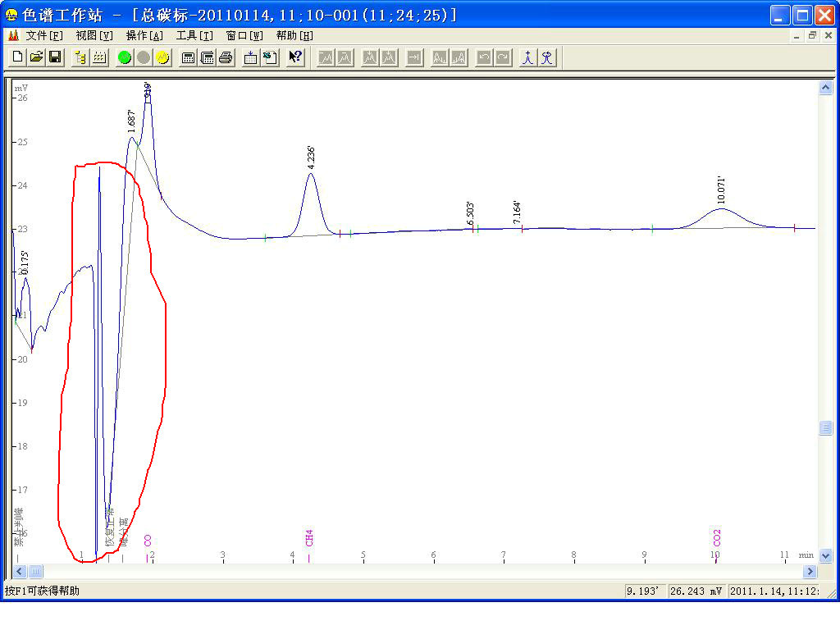Print the chromatogram with the printer icon
Image resolution: width=840 pixels, height=630 pixels.
(226, 57)
